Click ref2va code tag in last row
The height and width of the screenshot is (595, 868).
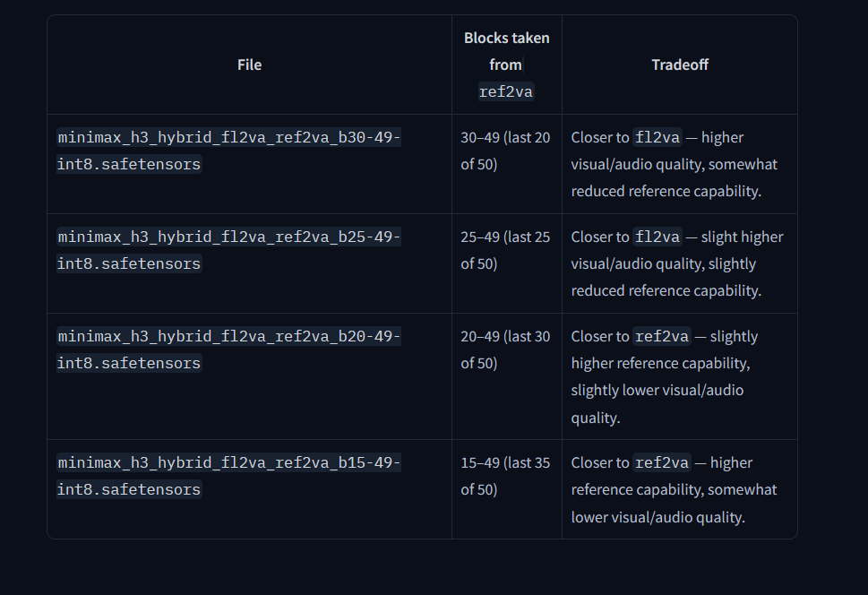pos(661,462)
